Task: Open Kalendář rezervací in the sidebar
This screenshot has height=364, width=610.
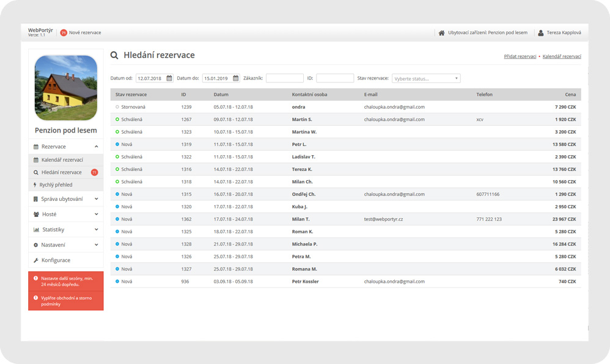Action: 62,160
